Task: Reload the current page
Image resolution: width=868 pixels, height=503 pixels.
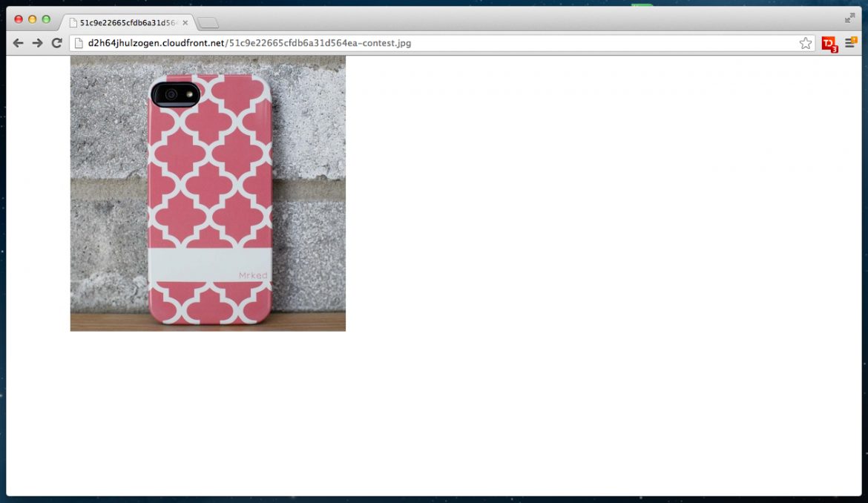Action: tap(56, 43)
